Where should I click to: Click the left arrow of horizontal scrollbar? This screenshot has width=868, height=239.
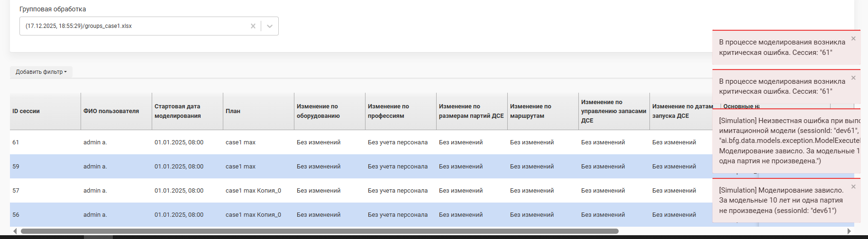[15, 231]
